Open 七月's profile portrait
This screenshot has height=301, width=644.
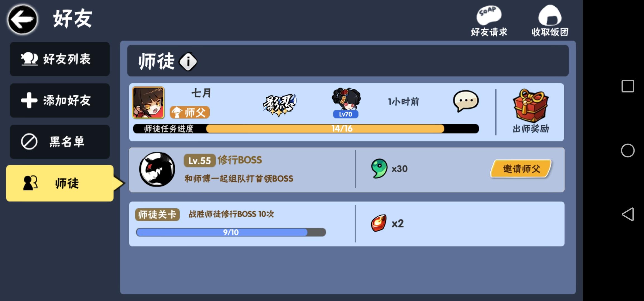coord(148,103)
